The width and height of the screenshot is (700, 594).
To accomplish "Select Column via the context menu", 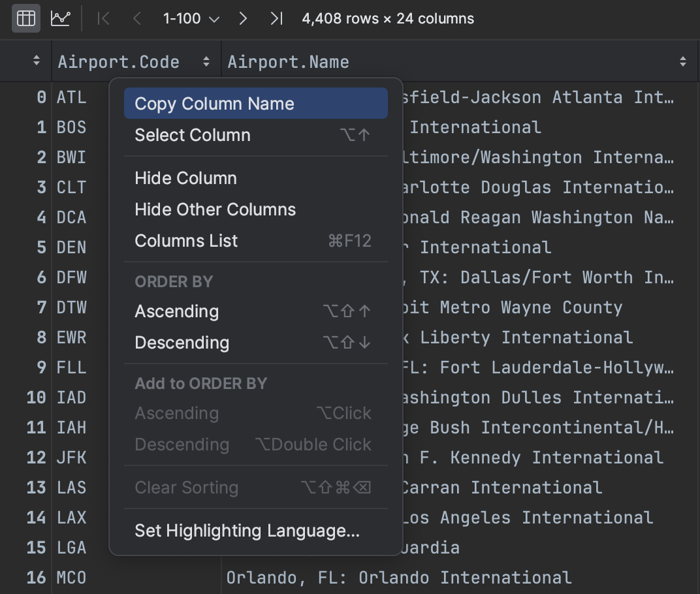I will click(192, 135).
